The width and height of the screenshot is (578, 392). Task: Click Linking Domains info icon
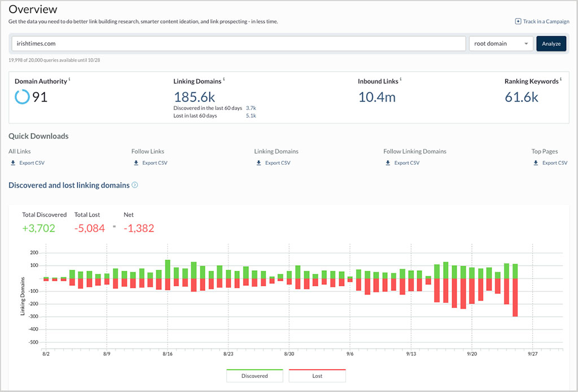[224, 79]
